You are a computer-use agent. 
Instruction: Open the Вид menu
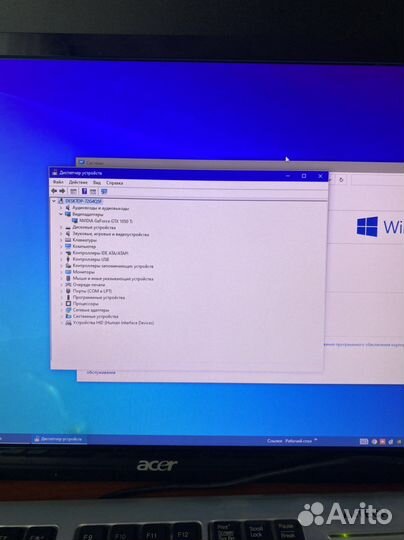pos(97,183)
